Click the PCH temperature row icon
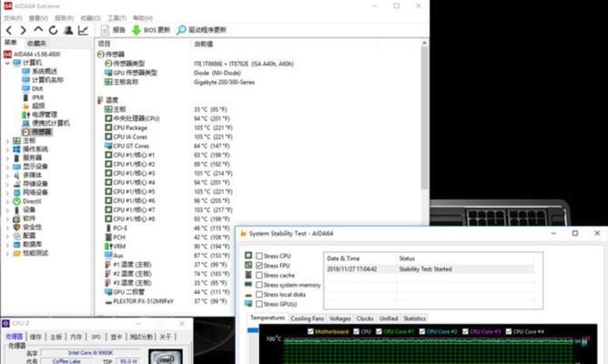Viewport: 608px width, 364px height. (x=108, y=237)
